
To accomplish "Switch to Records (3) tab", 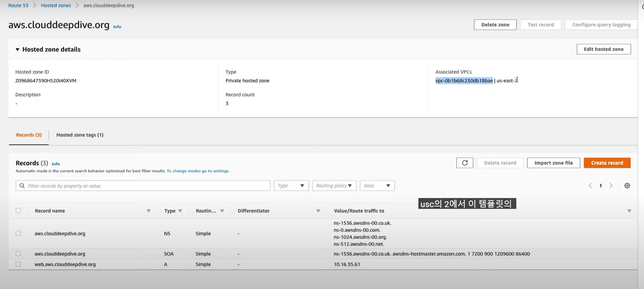I will pos(29,135).
